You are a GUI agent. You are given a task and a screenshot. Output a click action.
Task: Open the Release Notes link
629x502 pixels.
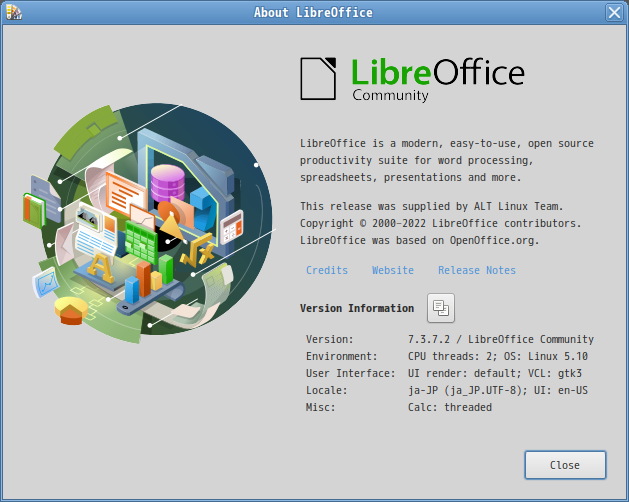[x=477, y=270]
